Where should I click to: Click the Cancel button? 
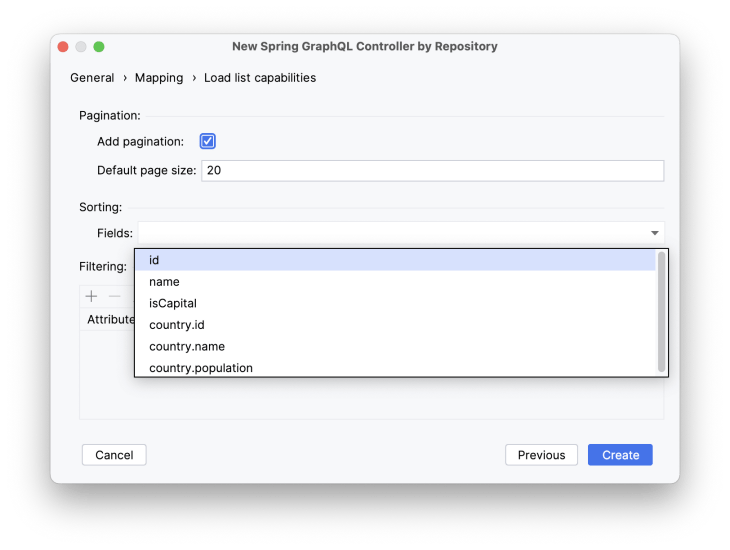coord(114,455)
